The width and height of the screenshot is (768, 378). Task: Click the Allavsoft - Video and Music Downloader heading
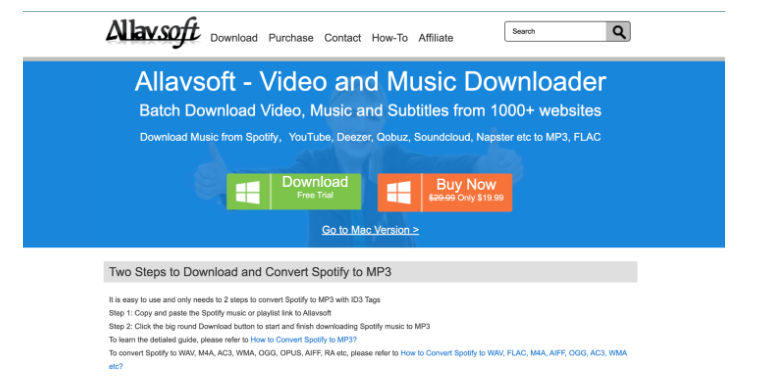370,82
